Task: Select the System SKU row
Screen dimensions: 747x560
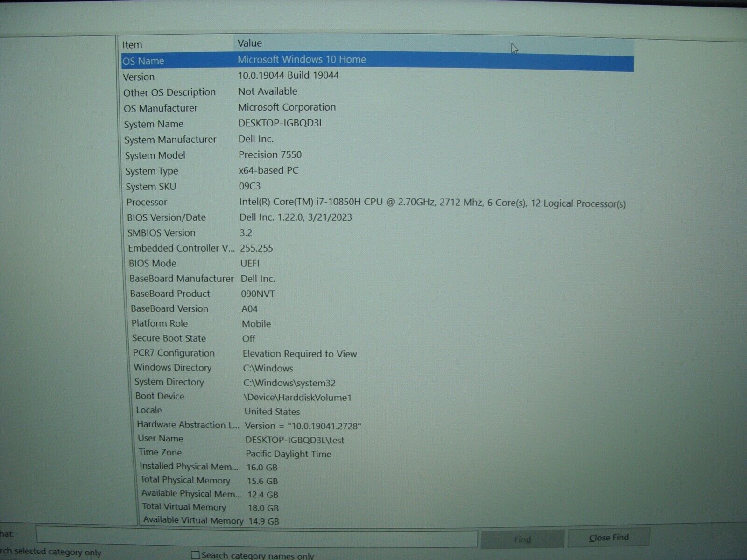Action: click(x=377, y=186)
